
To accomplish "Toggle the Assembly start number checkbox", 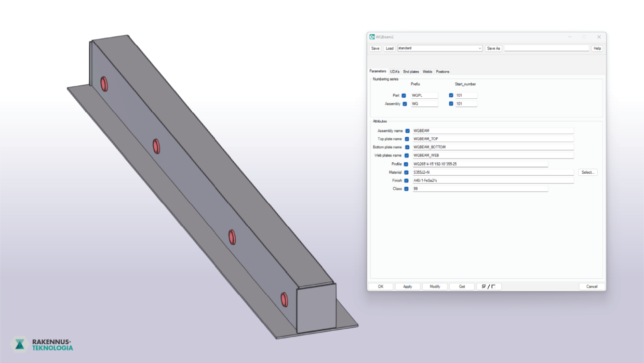I will 451,104.
